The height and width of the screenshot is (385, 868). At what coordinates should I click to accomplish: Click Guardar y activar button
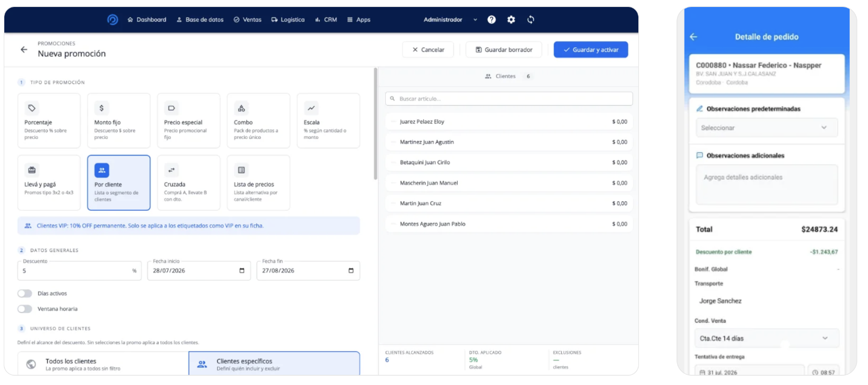[x=591, y=50]
